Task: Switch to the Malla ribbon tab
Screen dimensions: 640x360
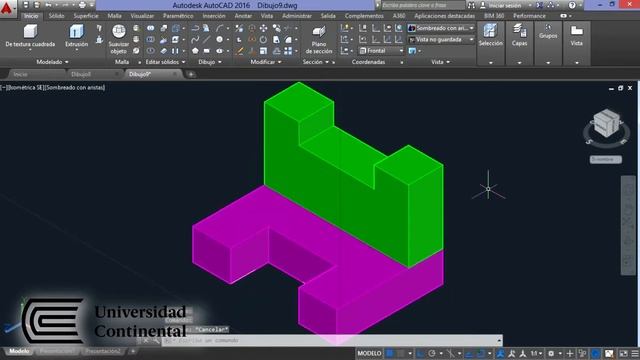Action: click(114, 16)
